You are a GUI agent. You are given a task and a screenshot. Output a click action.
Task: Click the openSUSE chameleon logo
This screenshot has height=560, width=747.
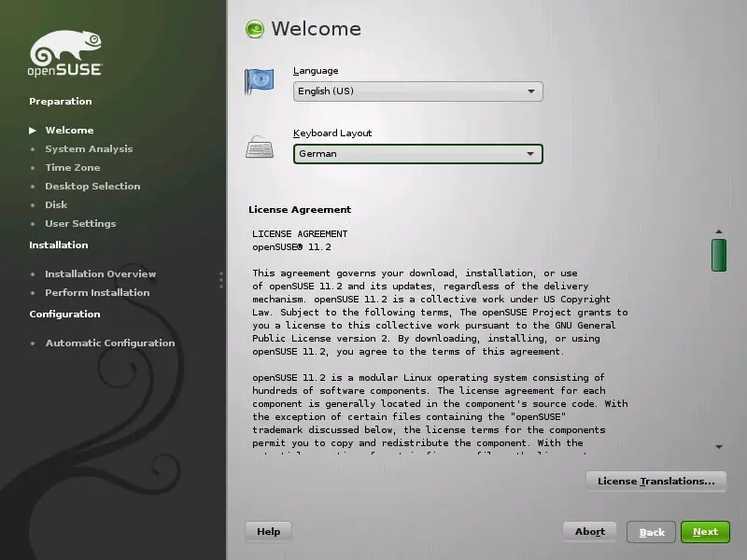click(x=64, y=53)
